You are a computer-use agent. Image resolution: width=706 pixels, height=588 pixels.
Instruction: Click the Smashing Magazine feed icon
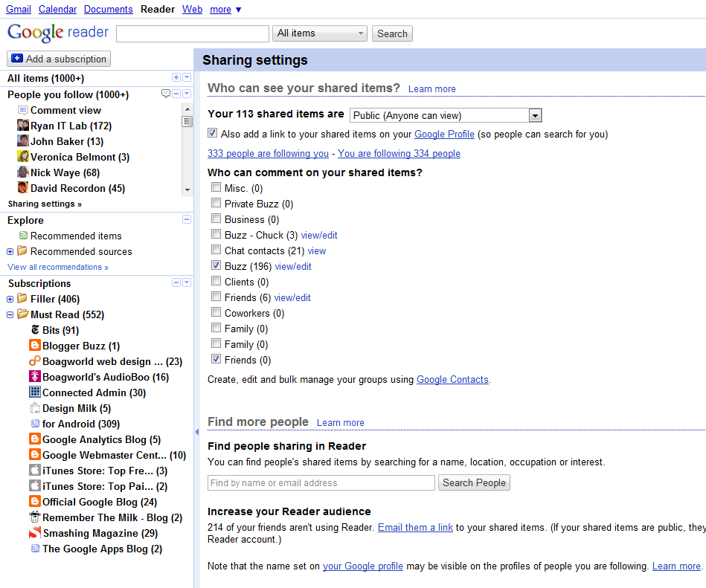tap(34, 533)
